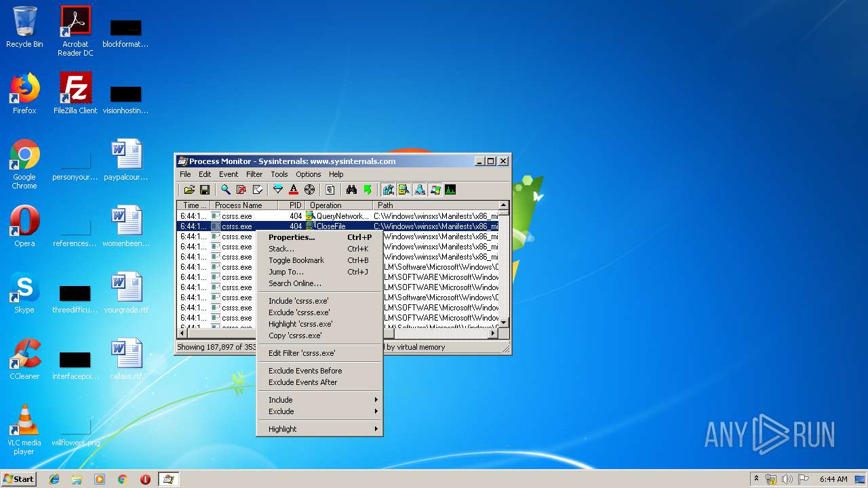Select Toggle Bookmark context entry
Viewport: 868px width, 488px height.
point(319,260)
